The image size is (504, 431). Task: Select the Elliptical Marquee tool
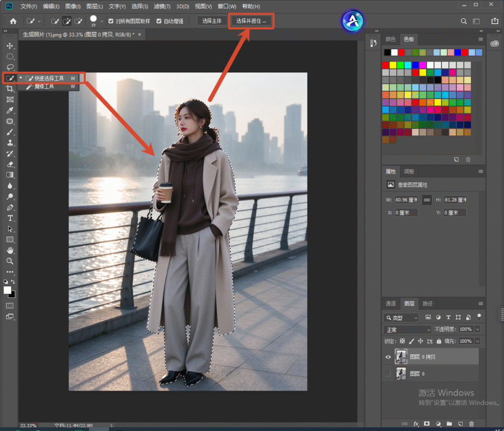[x=10, y=57]
